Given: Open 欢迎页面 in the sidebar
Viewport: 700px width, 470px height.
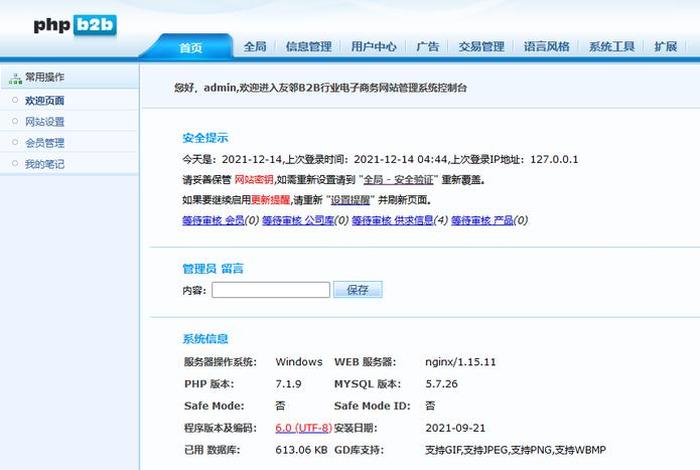Looking at the screenshot, I should [44, 100].
